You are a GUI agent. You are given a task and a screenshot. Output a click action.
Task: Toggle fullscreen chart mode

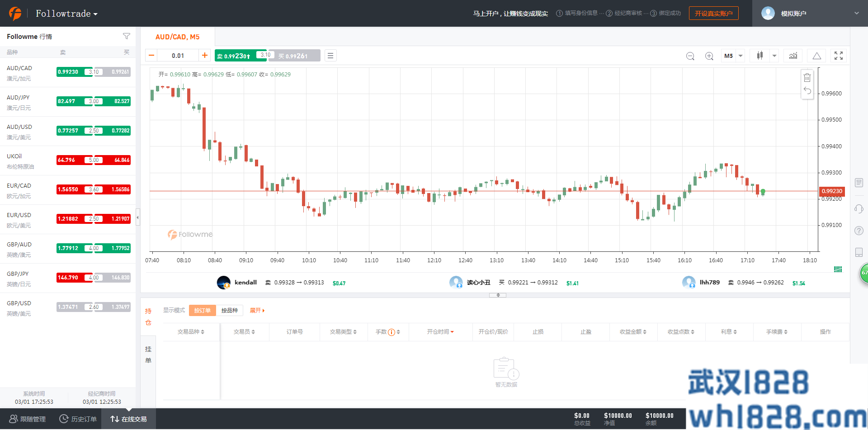(839, 56)
